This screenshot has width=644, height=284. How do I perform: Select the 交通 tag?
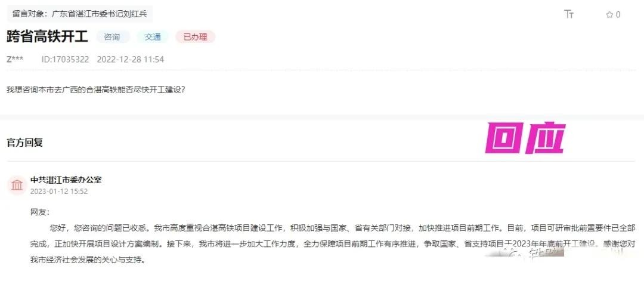pyautogui.click(x=153, y=37)
